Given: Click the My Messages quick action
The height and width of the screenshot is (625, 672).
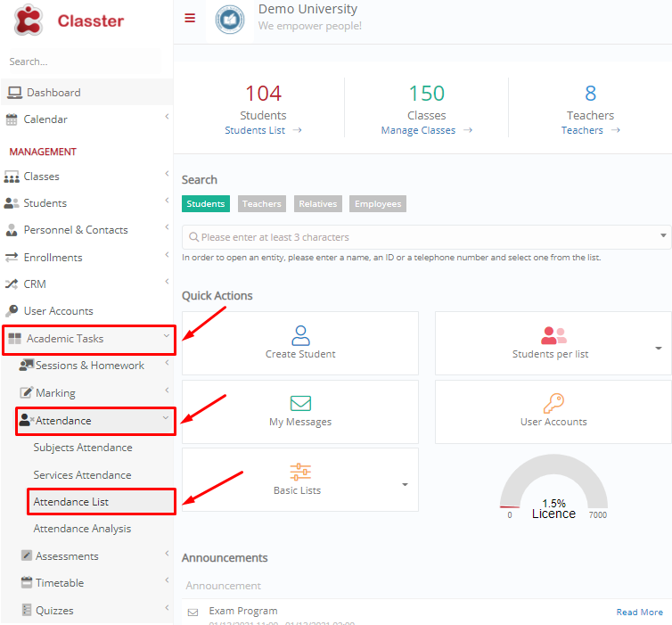Looking at the screenshot, I should pos(300,412).
